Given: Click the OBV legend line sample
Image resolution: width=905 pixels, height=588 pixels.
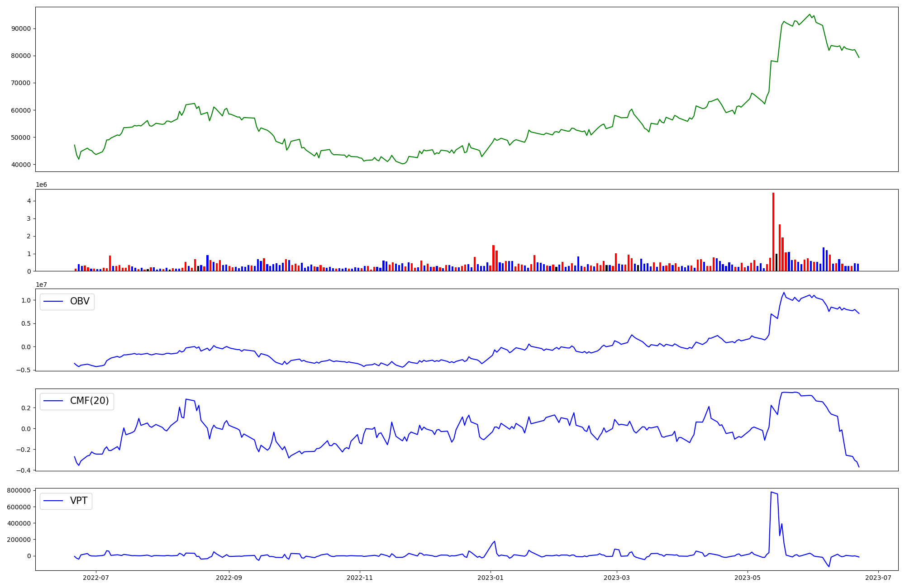Looking at the screenshot, I should 53,302.
